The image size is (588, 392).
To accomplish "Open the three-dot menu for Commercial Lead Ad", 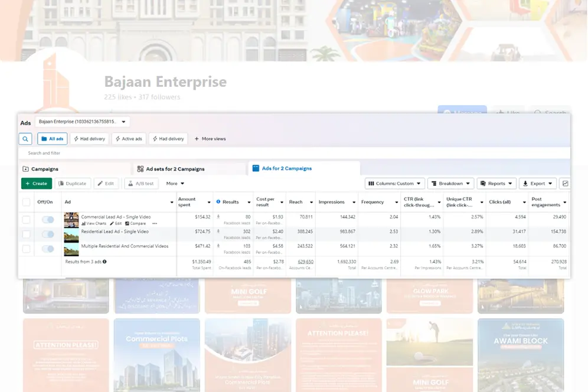I will pos(155,224).
